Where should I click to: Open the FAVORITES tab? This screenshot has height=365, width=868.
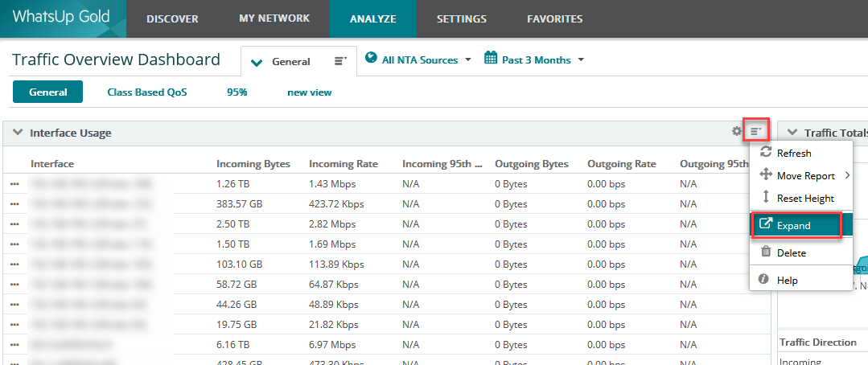click(555, 18)
